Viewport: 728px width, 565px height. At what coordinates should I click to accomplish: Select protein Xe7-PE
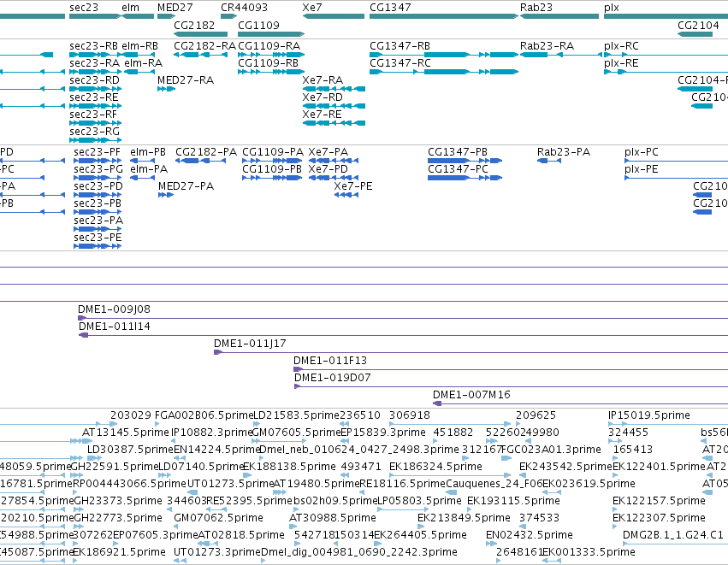346,195
